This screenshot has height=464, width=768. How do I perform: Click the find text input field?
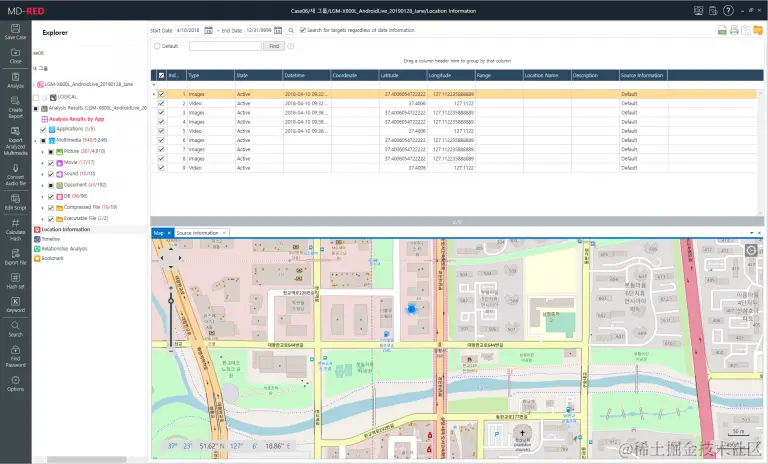click(225, 46)
